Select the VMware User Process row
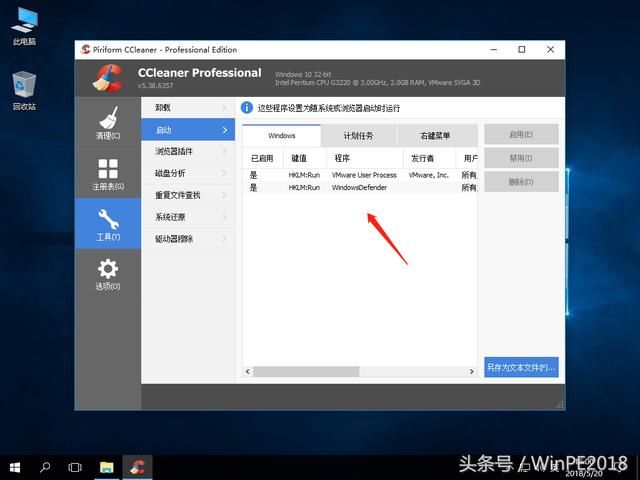640x480 pixels. click(360, 175)
